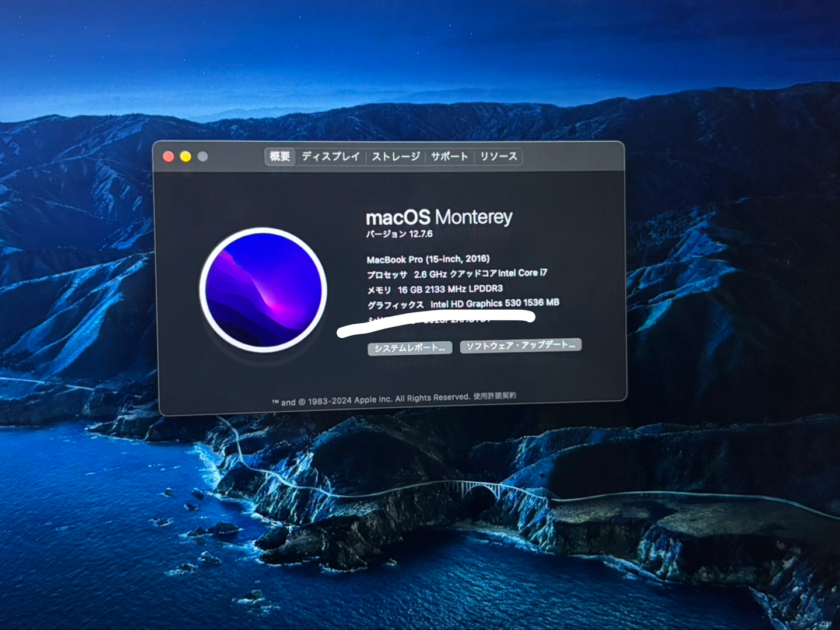Image resolution: width=840 pixels, height=630 pixels.
Task: Open the ストレージ tab
Action: click(x=395, y=156)
